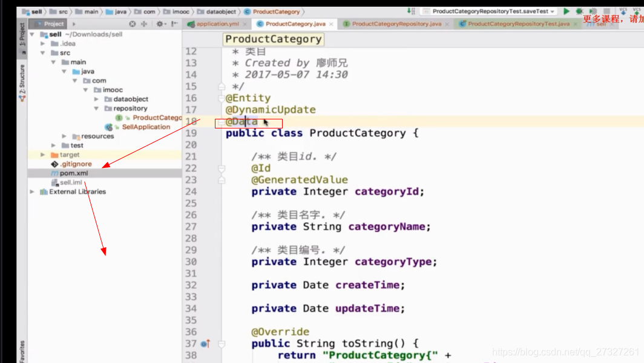Viewport: 644px width, 363px height.
Task: Select the .gitignore file in project tree
Action: coord(76,164)
